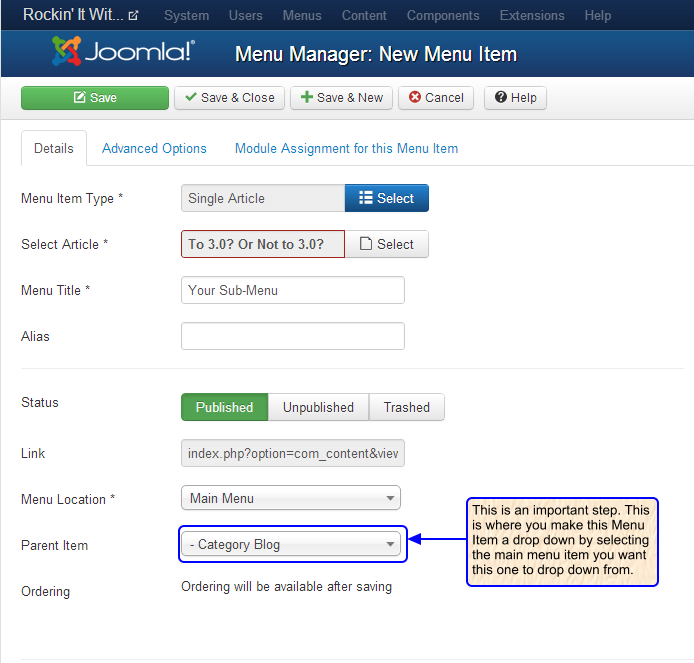The width and height of the screenshot is (694, 663).
Task: Switch to the Details tab
Action: pos(54,148)
